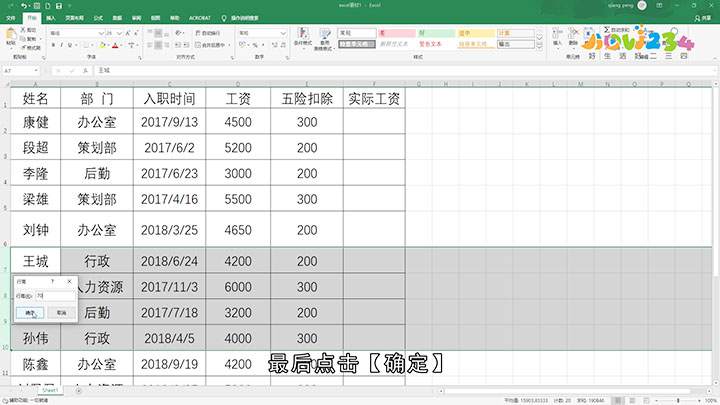720x405 pixels.
Task: Click help question mark in Row Height dialog
Action: pyautogui.click(x=53, y=281)
